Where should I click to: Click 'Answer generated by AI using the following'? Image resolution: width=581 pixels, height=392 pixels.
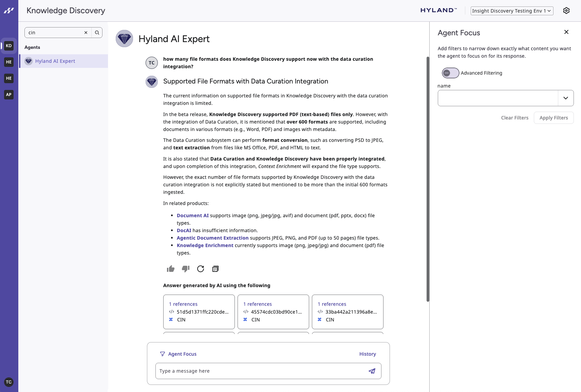[x=217, y=285]
